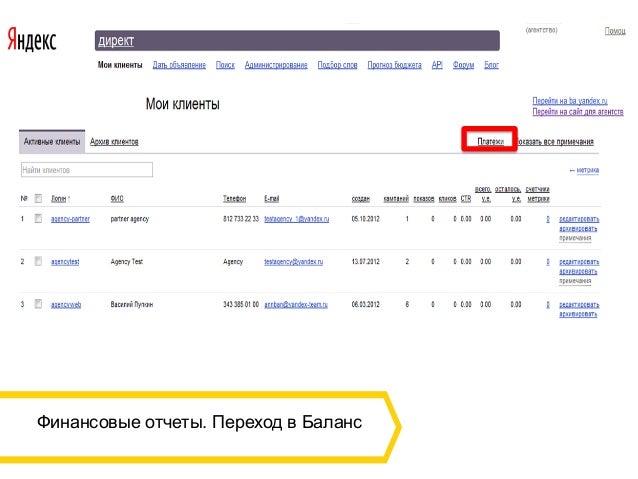Click the 'Agency Test' name cell

[127, 262]
